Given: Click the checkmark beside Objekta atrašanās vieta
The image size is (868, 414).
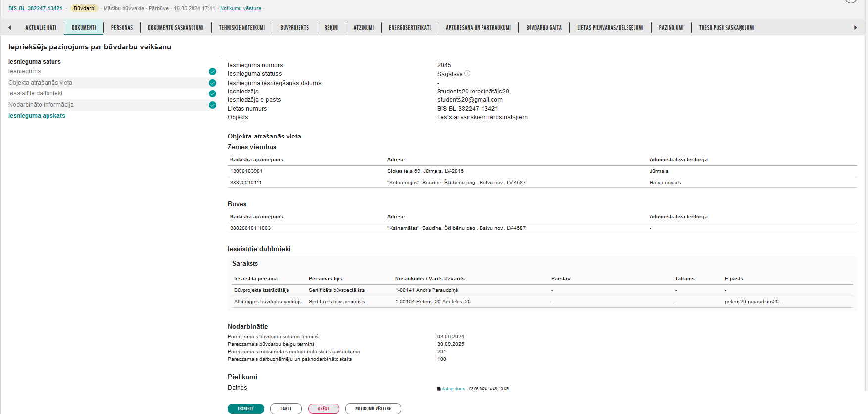Looking at the screenshot, I should coord(212,83).
